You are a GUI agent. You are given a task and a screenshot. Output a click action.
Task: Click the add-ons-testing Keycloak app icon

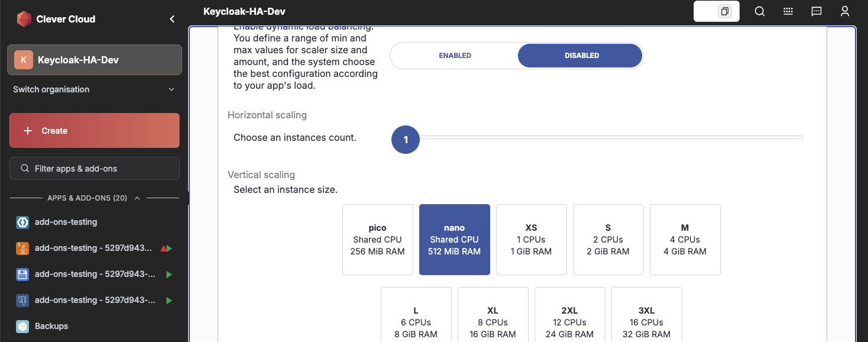click(22, 222)
